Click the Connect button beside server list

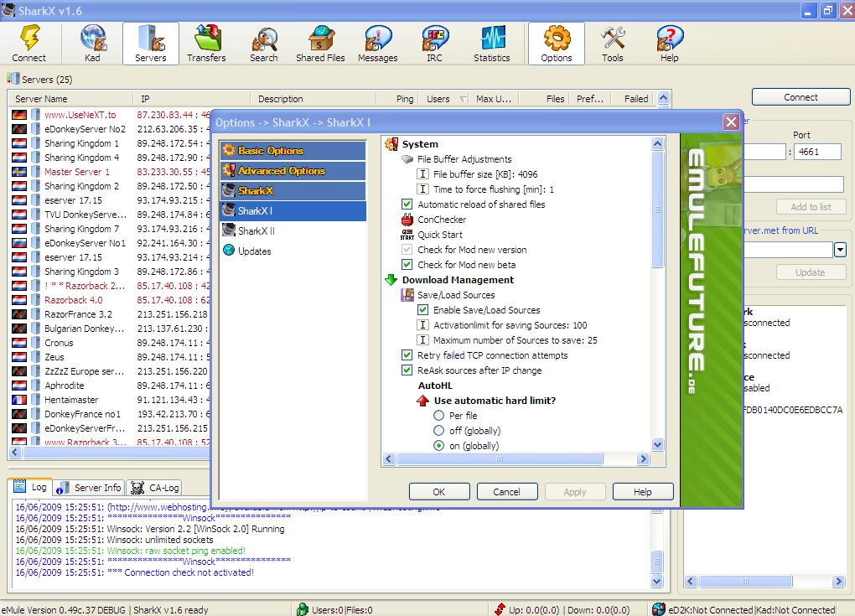801,97
